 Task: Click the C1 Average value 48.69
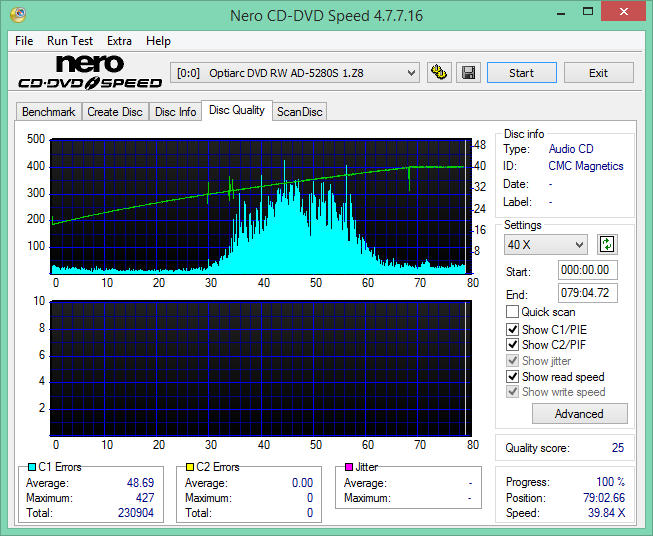(x=140, y=483)
